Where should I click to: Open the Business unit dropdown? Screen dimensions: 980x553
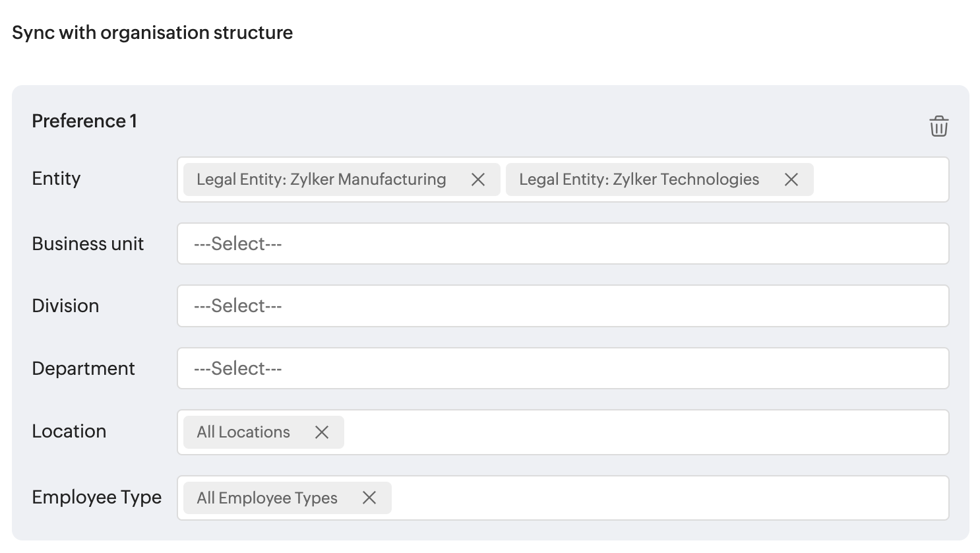pyautogui.click(x=563, y=244)
